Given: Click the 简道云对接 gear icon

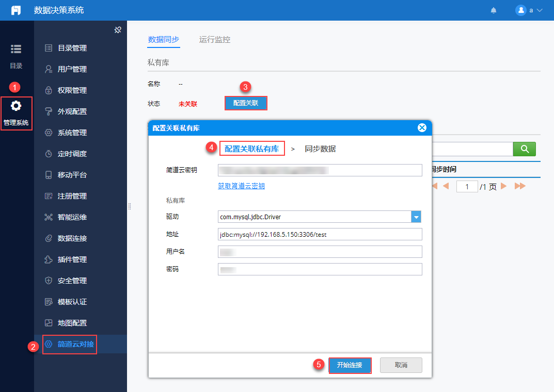Looking at the screenshot, I should pyautogui.click(x=49, y=345).
